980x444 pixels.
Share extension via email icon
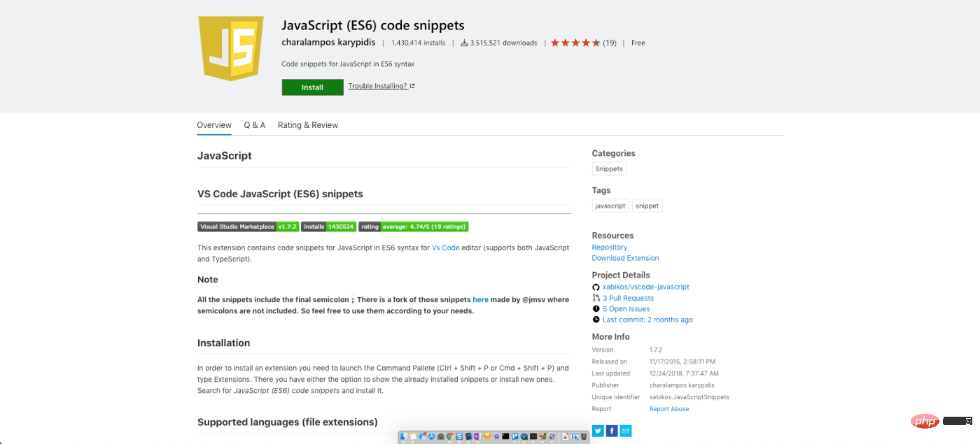coord(626,431)
